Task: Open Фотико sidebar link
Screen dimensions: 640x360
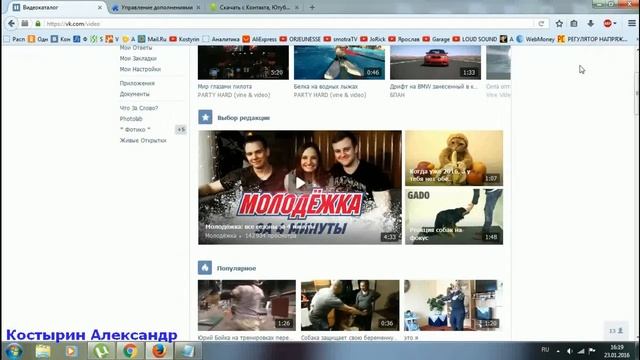Action: click(x=135, y=129)
